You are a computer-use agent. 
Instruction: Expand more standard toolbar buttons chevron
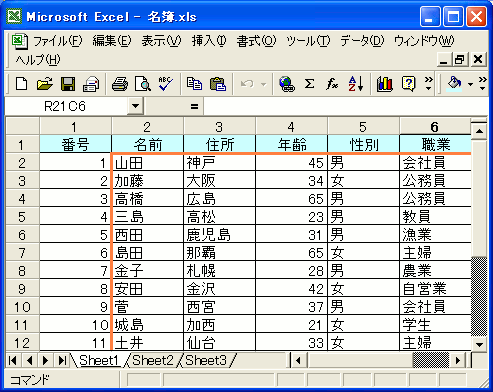pyautogui.click(x=429, y=84)
